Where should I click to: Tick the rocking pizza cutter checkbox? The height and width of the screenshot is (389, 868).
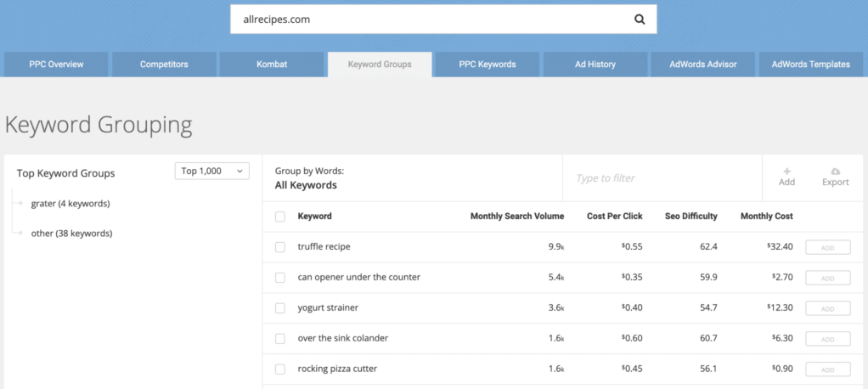point(280,369)
